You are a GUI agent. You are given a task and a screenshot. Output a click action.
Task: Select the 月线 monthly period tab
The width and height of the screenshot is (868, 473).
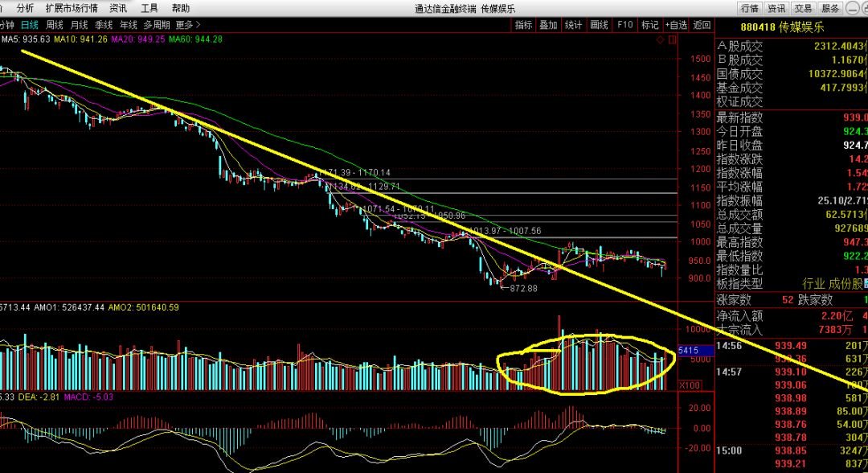click(x=79, y=25)
